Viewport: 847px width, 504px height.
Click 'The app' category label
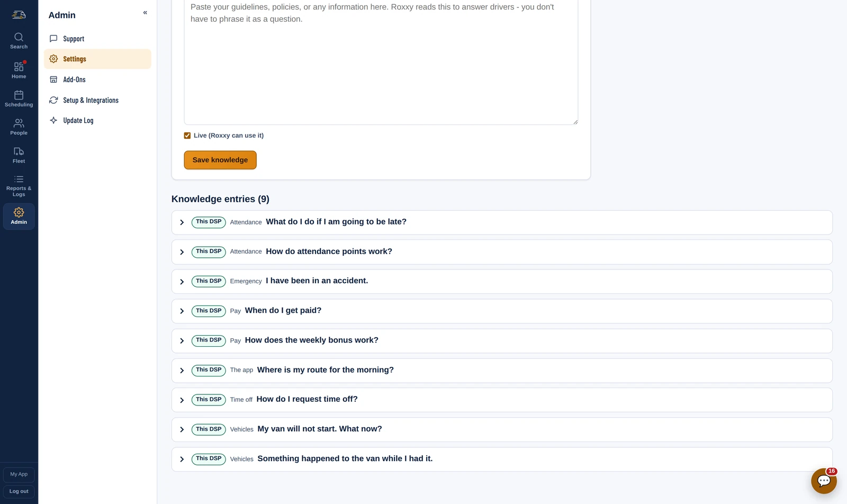point(241,370)
